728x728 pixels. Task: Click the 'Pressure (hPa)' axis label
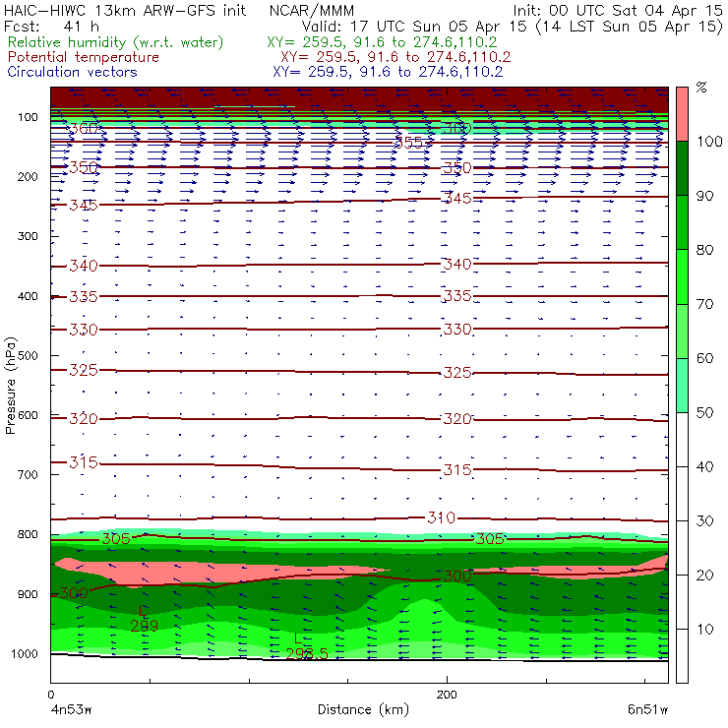click(11, 386)
